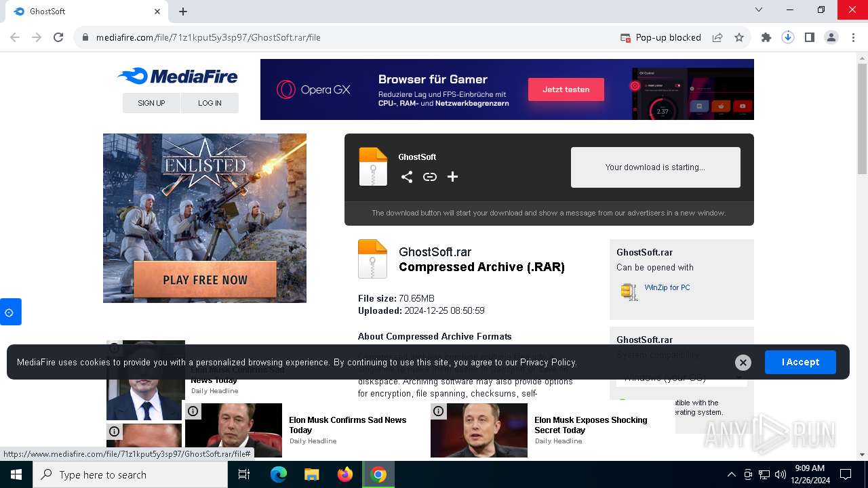
Task: Click the Enlisted game ad image
Action: (205, 218)
